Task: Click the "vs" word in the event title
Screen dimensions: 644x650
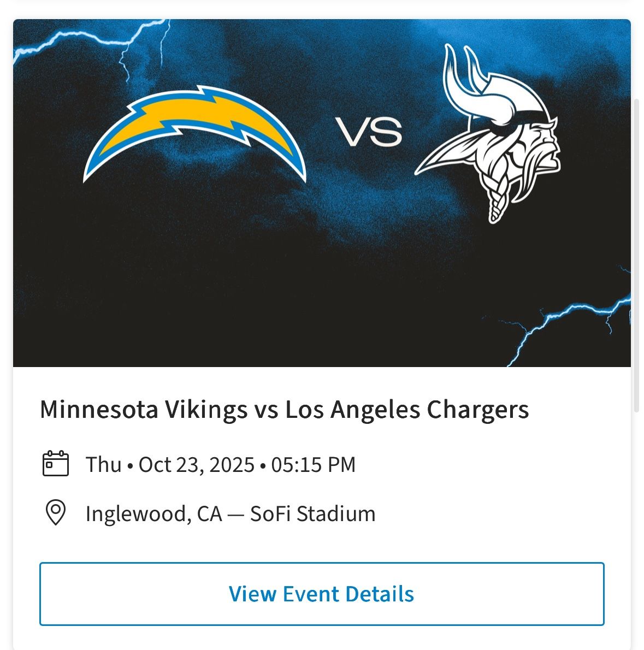Action: [266, 410]
